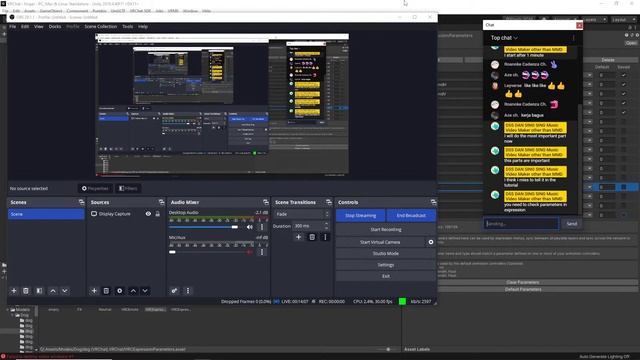Click the Desktop Audio volume slider
640x360 pixels.
pyautogui.click(x=203, y=227)
